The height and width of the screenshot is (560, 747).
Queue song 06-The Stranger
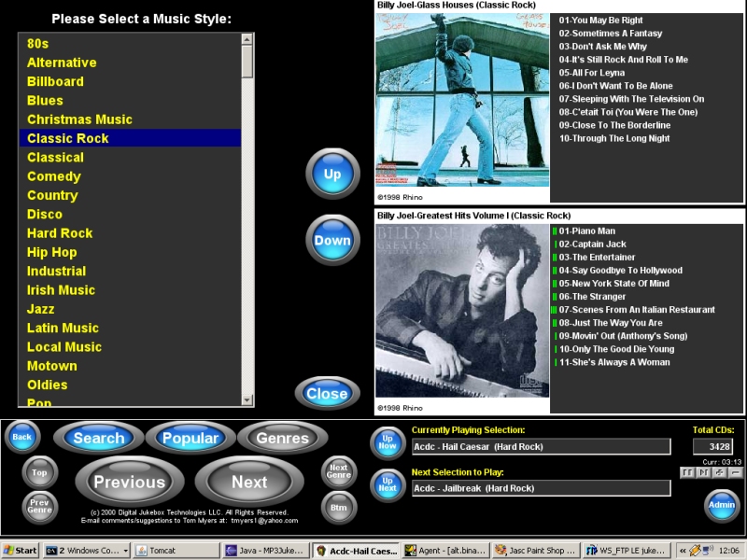(592, 296)
